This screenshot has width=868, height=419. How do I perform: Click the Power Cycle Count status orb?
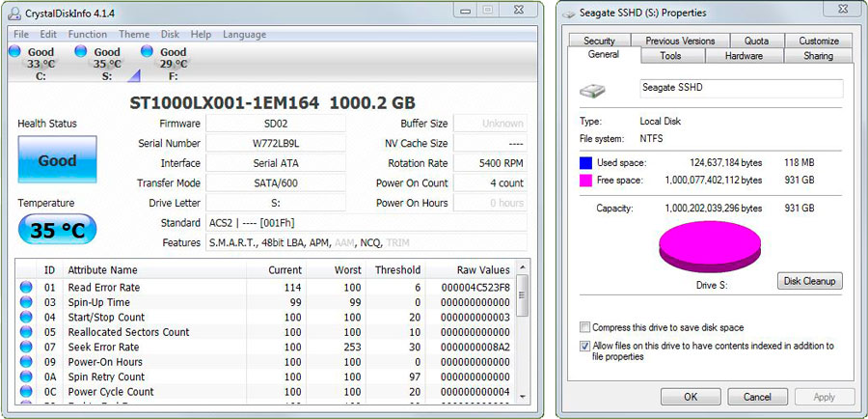coord(26,392)
